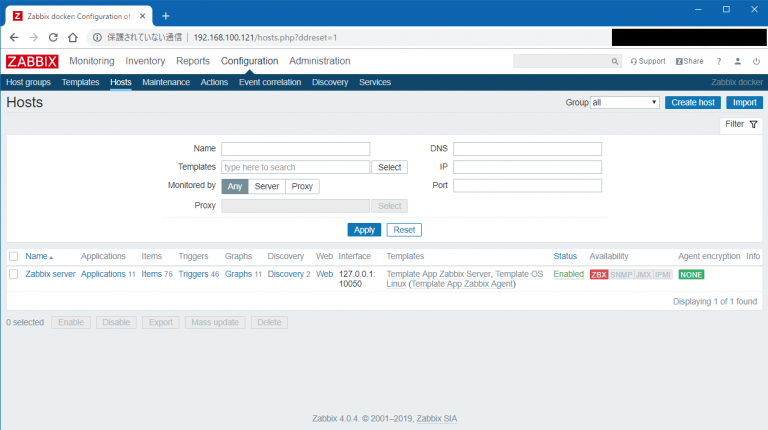Open Graphs link for Zabbix server
The width and height of the screenshot is (768, 430).
click(238, 274)
